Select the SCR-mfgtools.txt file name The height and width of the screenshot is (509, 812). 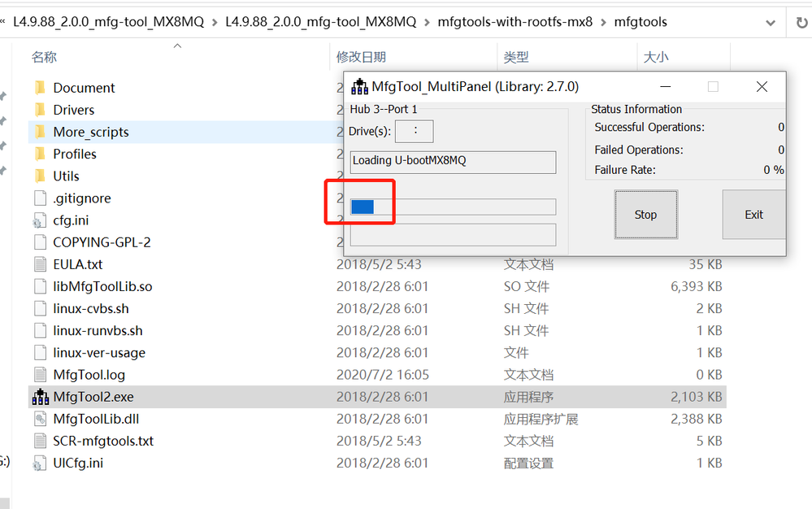point(103,442)
